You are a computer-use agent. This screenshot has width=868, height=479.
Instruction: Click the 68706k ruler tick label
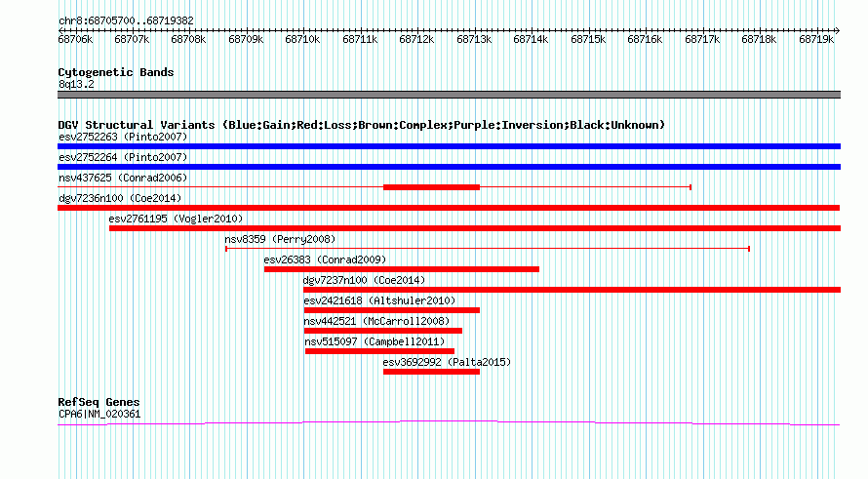point(75,39)
